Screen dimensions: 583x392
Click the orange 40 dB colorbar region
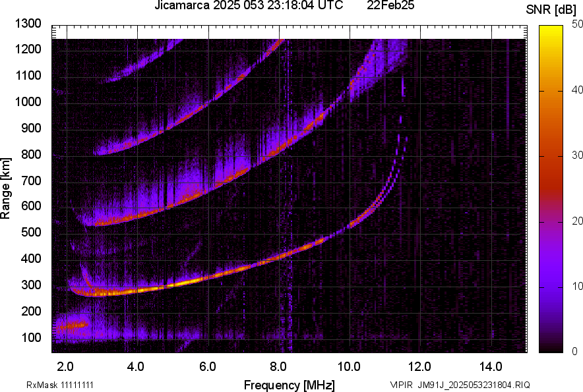tap(551, 91)
